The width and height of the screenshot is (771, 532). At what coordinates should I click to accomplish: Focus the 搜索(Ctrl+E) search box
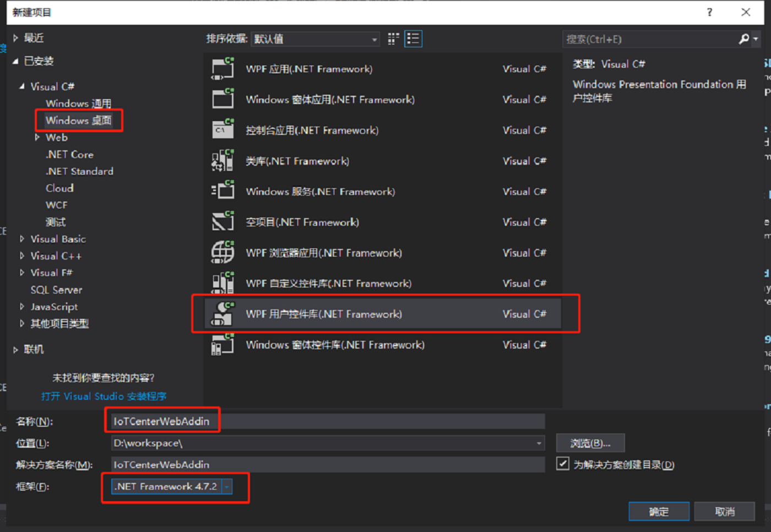click(651, 39)
